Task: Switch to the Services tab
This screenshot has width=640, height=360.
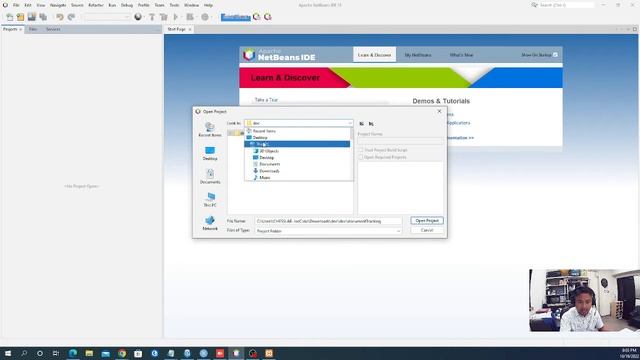Action: 53,29
